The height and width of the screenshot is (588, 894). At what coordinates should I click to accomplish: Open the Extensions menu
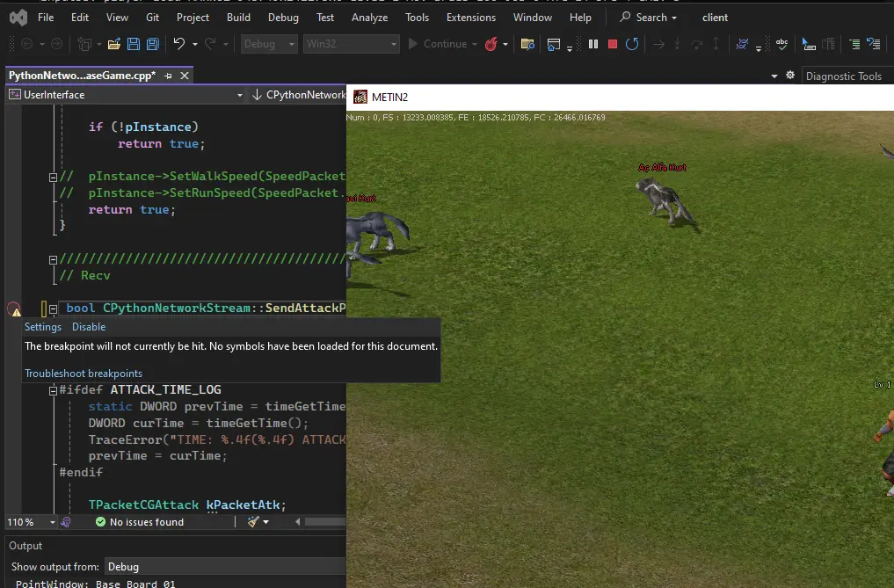471,18
